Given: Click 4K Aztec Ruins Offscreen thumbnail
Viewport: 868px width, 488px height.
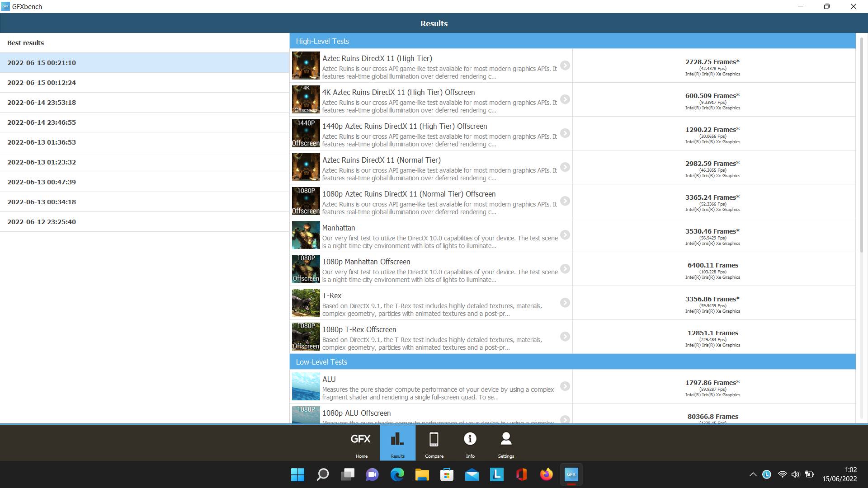Looking at the screenshot, I should (306, 99).
